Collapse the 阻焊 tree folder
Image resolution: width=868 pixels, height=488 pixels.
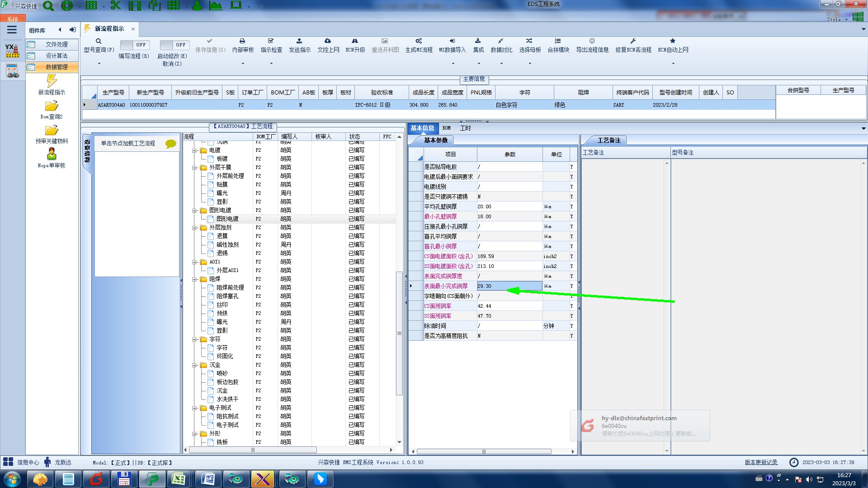click(x=194, y=279)
